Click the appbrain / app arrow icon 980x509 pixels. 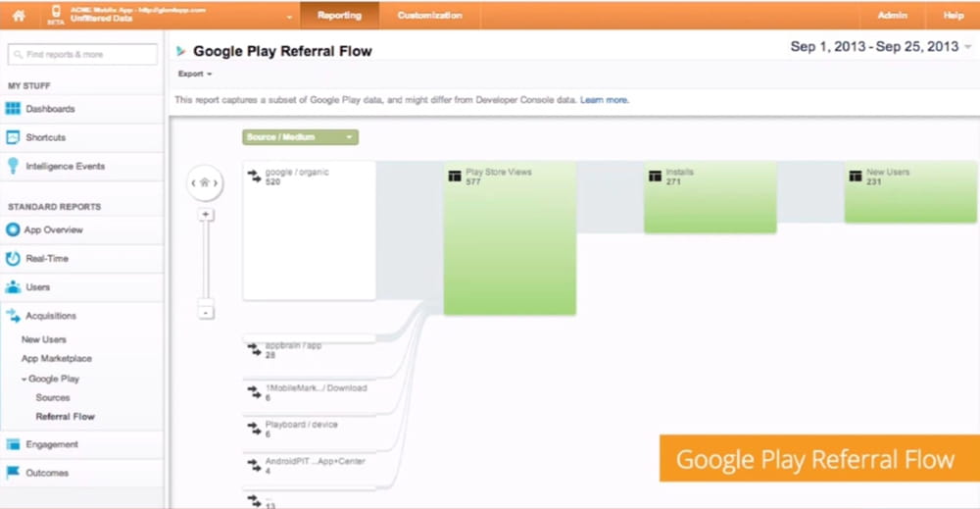[255, 349]
